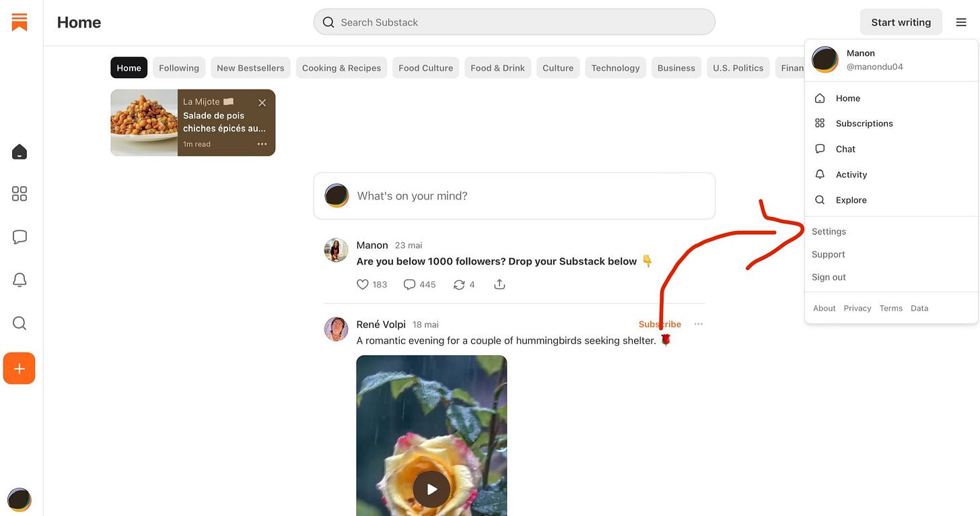This screenshot has width=980, height=516.
Task: Open comments on Manon's post (445)
Action: pos(419,284)
